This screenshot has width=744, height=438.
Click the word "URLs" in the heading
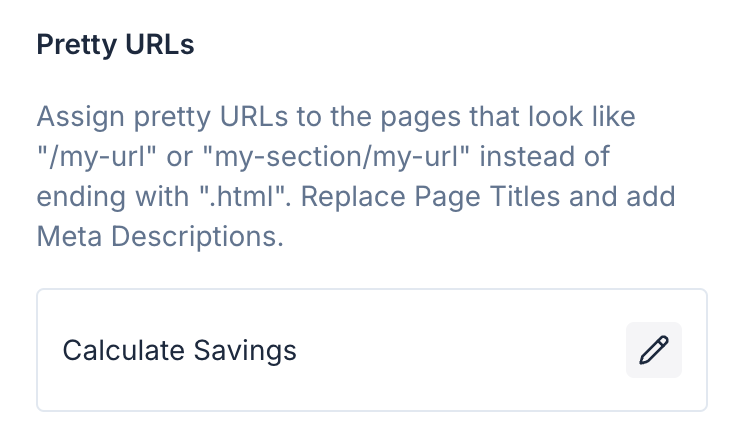point(158,48)
